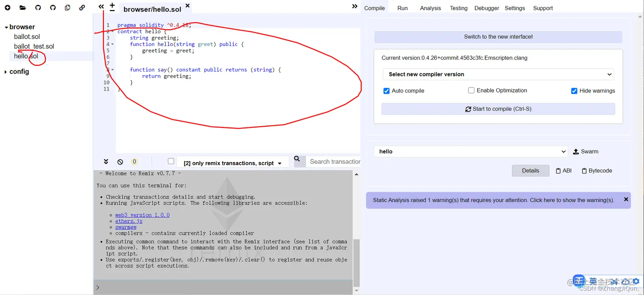This screenshot has height=295, width=644.
Task: Open Select new compiler version dropdown
Action: (x=498, y=74)
